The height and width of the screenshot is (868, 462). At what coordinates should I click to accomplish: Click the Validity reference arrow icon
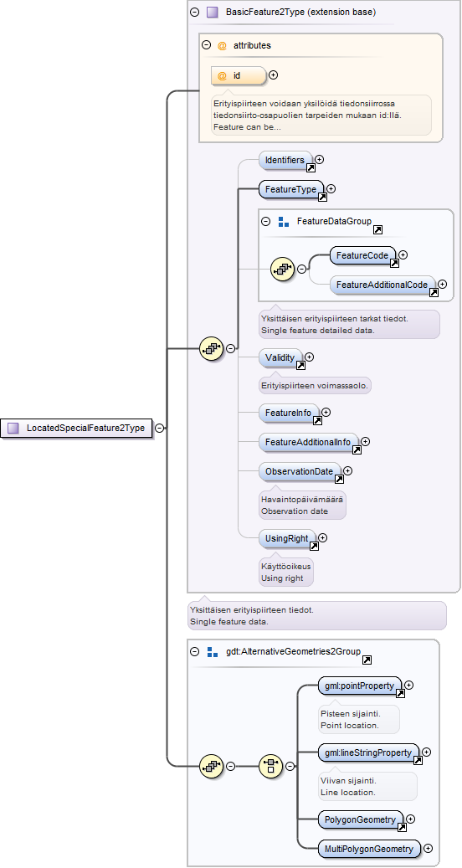tap(301, 365)
